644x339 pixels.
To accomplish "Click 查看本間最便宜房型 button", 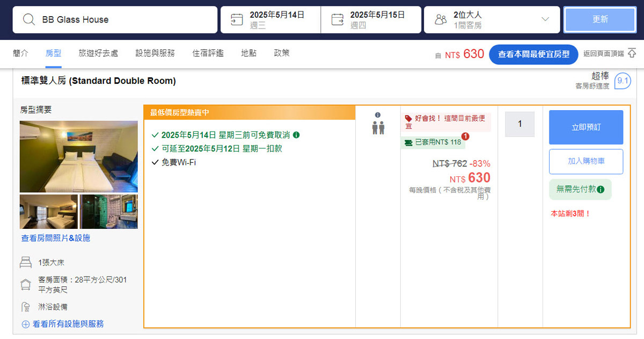I will coord(533,54).
